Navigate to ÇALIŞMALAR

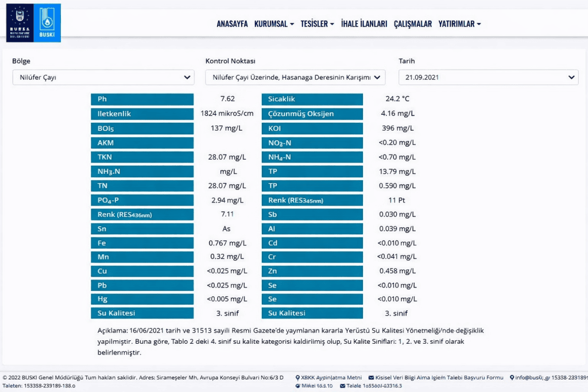(412, 24)
